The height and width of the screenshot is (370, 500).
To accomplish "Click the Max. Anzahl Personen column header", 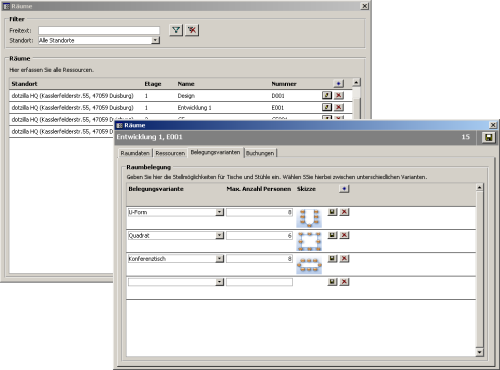I will 259,189.
